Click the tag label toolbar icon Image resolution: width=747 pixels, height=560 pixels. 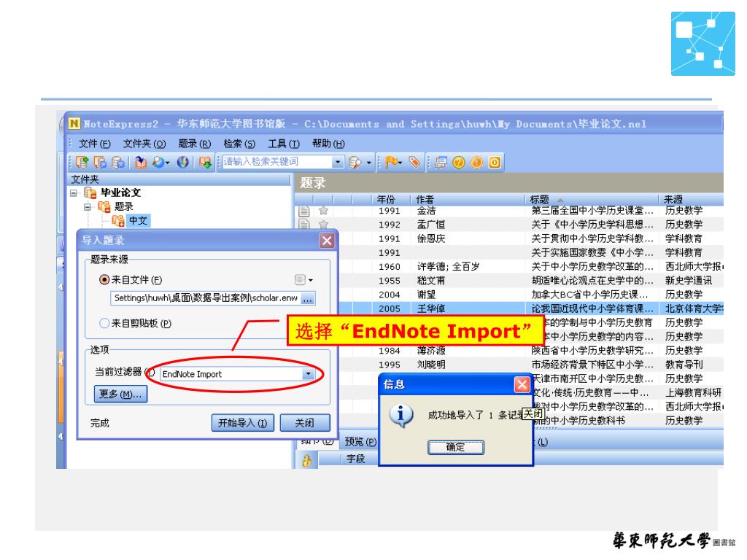point(414,163)
